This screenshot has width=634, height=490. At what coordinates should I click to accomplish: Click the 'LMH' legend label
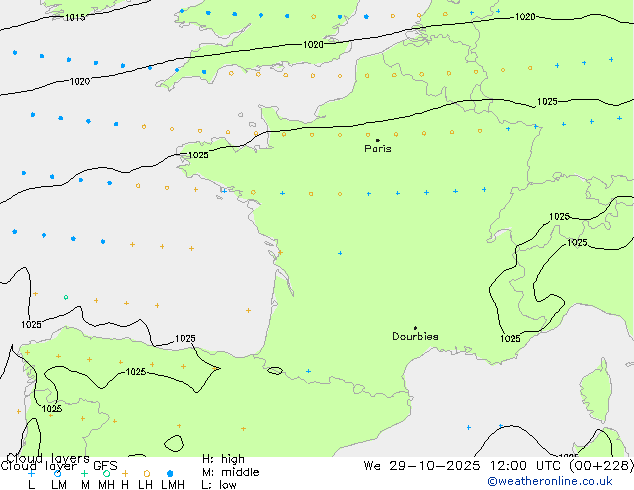pos(173,484)
